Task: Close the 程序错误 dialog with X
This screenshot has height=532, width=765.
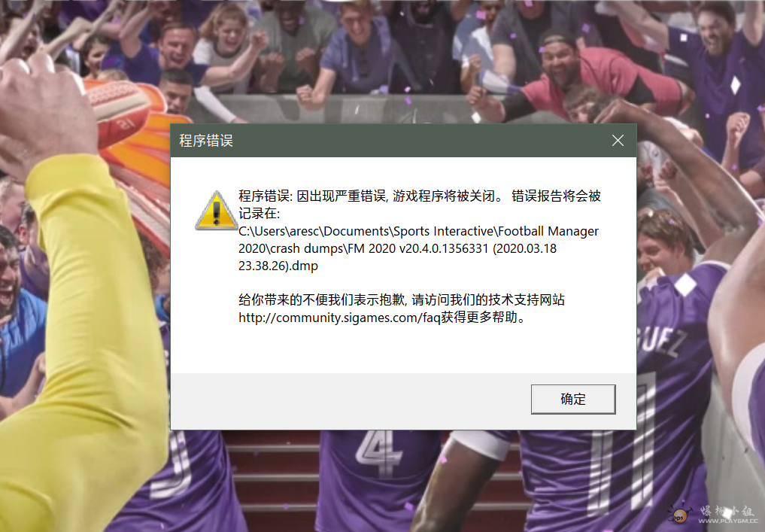Action: coord(618,141)
